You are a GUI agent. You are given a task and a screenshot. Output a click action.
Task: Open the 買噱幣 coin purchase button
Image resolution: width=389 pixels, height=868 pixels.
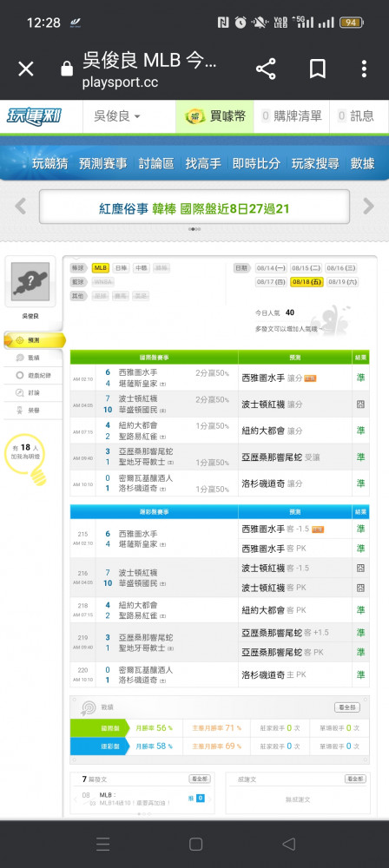(x=214, y=116)
